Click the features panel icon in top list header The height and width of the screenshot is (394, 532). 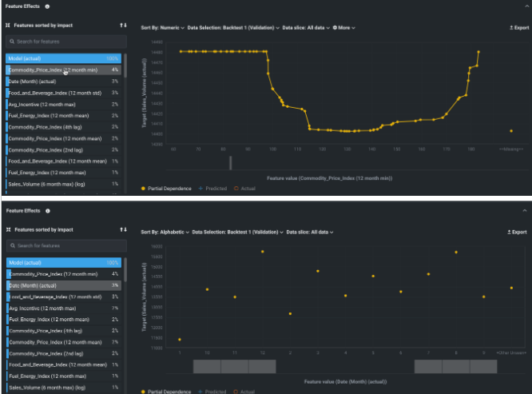(x=9, y=26)
